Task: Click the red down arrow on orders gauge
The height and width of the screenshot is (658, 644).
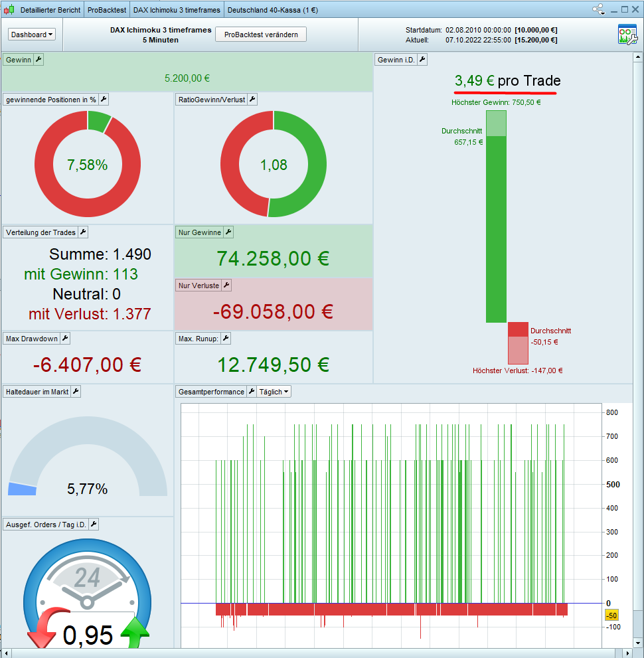Action: (47, 627)
